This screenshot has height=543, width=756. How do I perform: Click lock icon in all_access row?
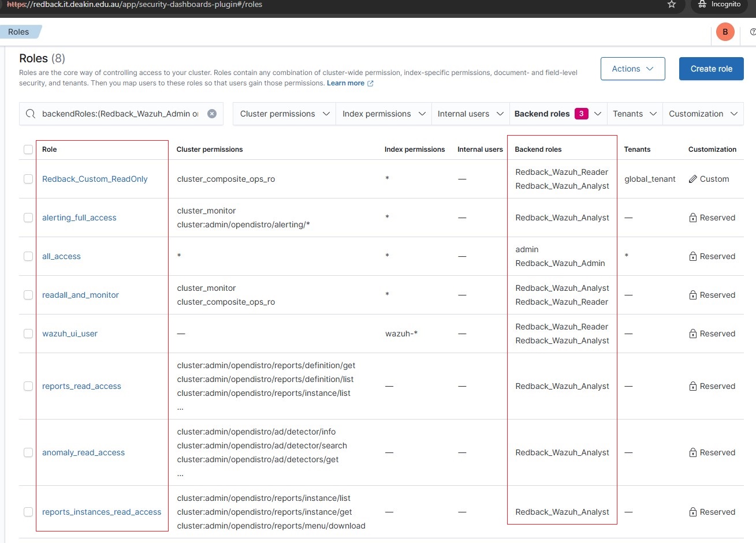693,256
